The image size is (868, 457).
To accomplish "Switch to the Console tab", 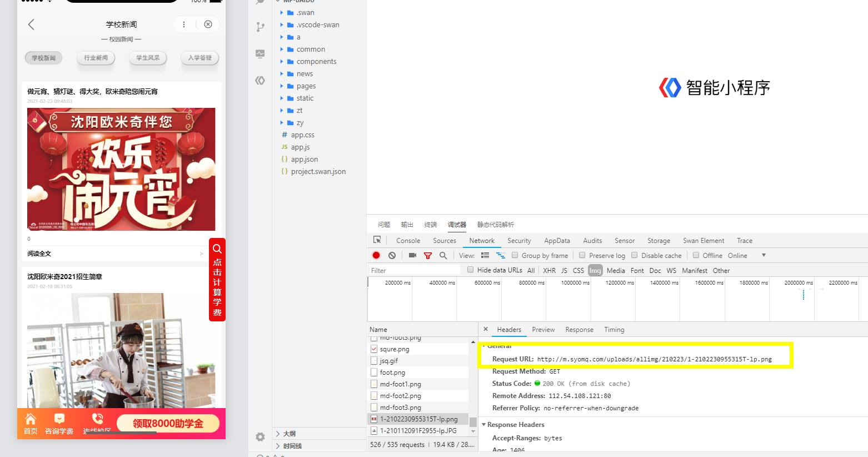I will pyautogui.click(x=408, y=241).
